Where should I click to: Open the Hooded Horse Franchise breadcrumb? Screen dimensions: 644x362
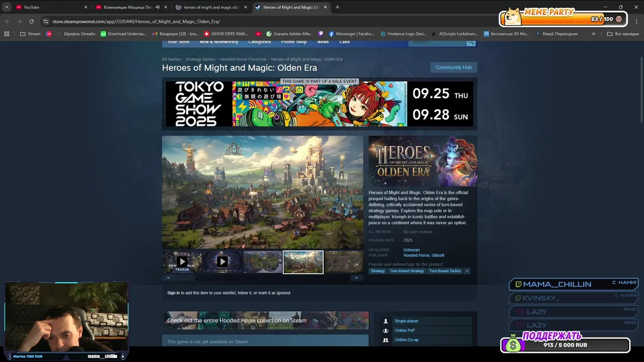pyautogui.click(x=243, y=59)
